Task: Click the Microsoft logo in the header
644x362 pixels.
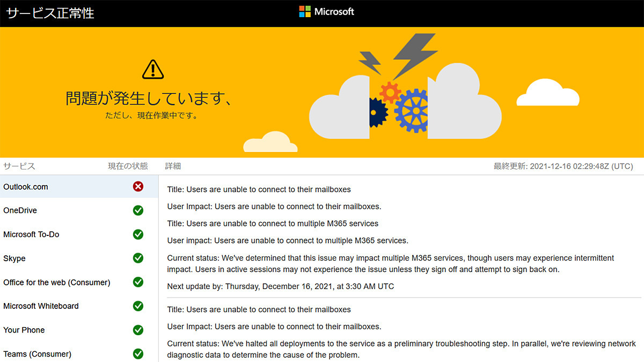Action: 327,12
